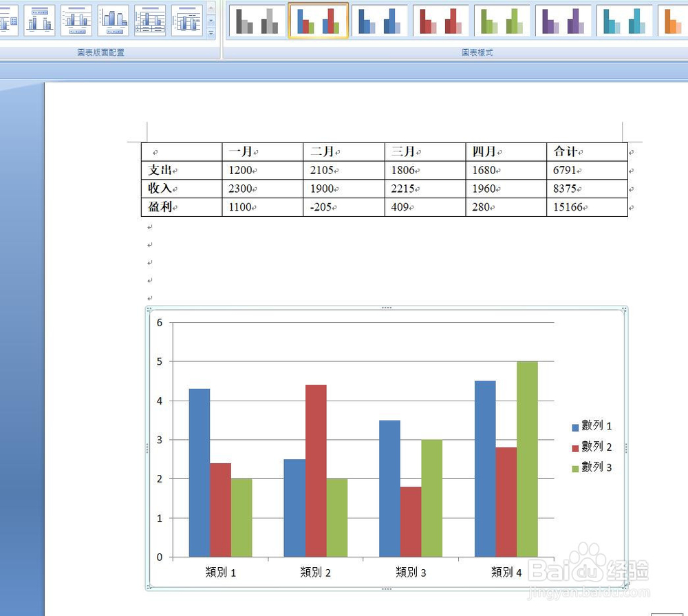Apply the orange chart style
Image resolution: width=688 pixels, height=616 pixels.
(x=674, y=19)
